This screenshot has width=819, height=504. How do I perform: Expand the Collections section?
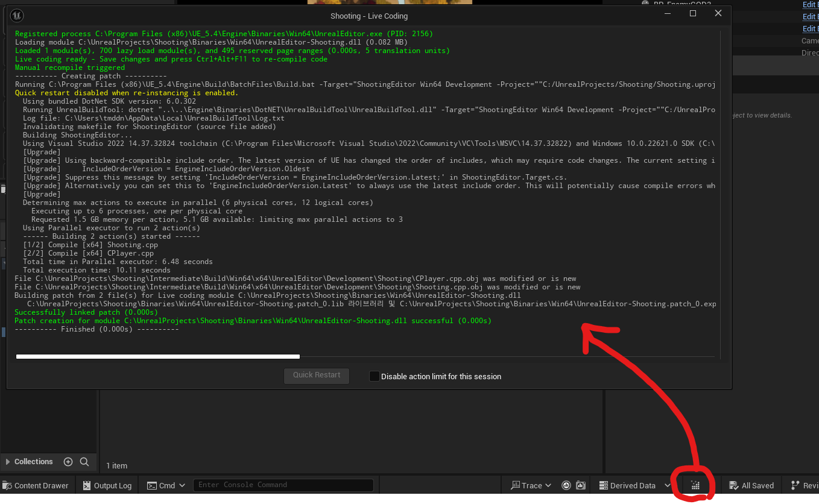pos(7,462)
